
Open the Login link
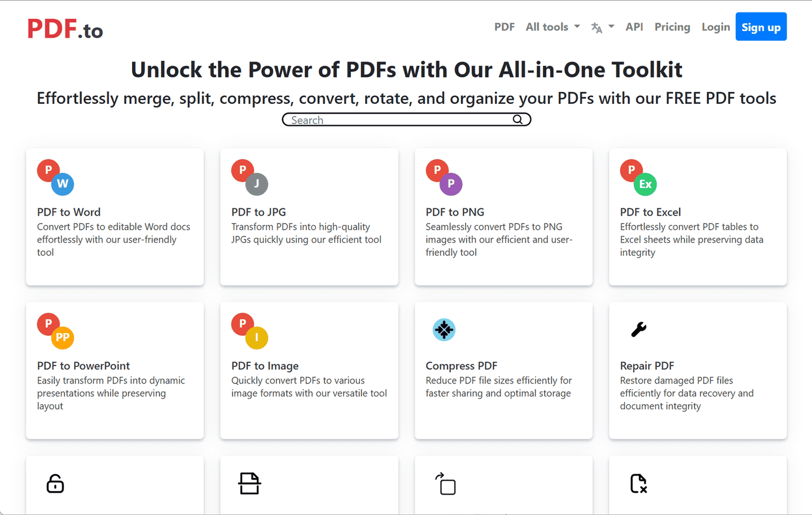[715, 27]
